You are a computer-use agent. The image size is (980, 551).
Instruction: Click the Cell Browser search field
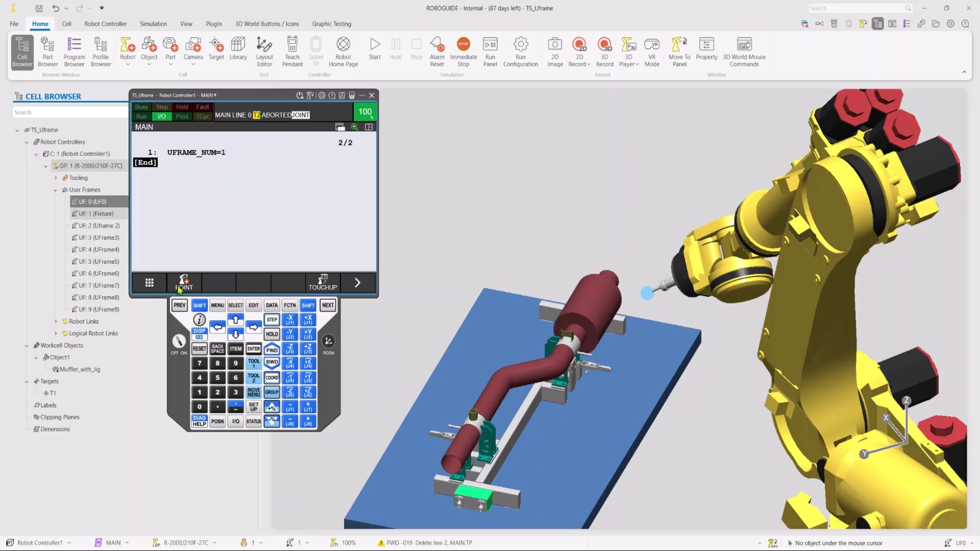(70, 112)
